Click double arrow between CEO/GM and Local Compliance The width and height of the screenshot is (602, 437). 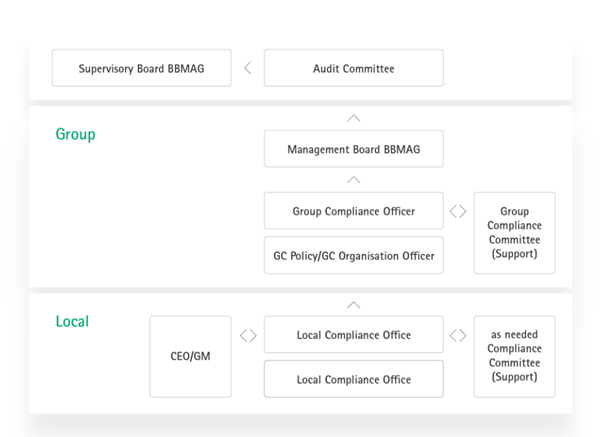[248, 335]
